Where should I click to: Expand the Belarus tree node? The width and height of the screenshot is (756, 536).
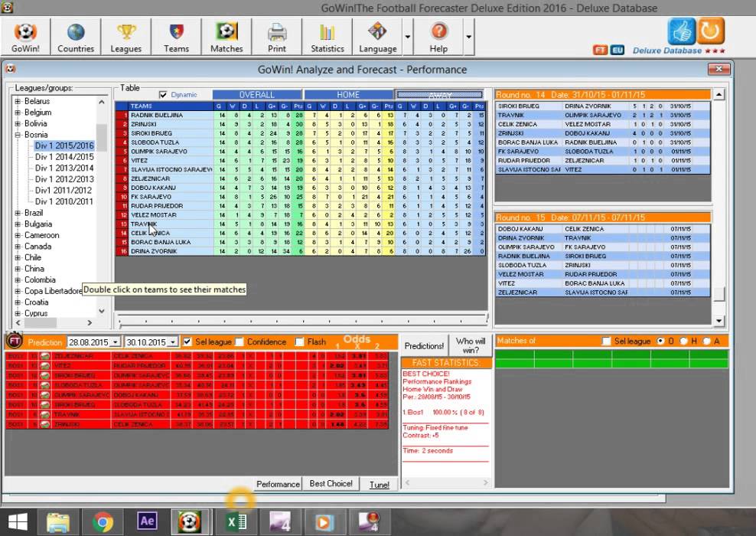click(x=18, y=101)
